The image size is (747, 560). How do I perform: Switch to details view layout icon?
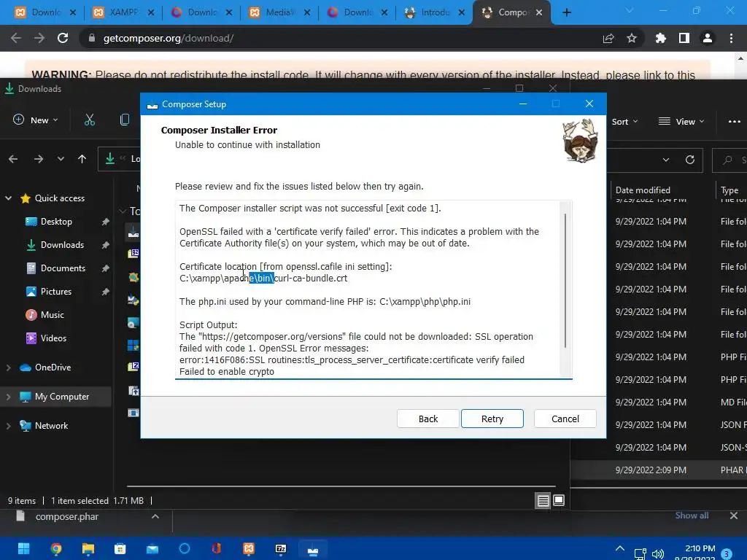tap(543, 500)
